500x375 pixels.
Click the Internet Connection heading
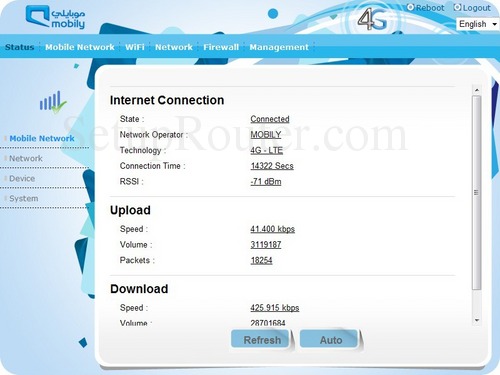(x=167, y=100)
